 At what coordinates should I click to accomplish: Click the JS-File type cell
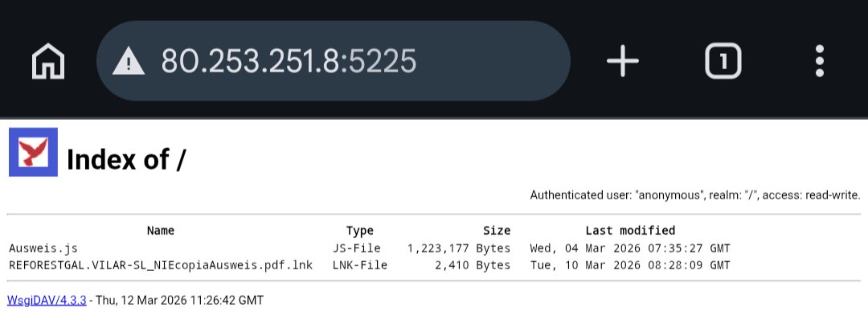tap(356, 248)
